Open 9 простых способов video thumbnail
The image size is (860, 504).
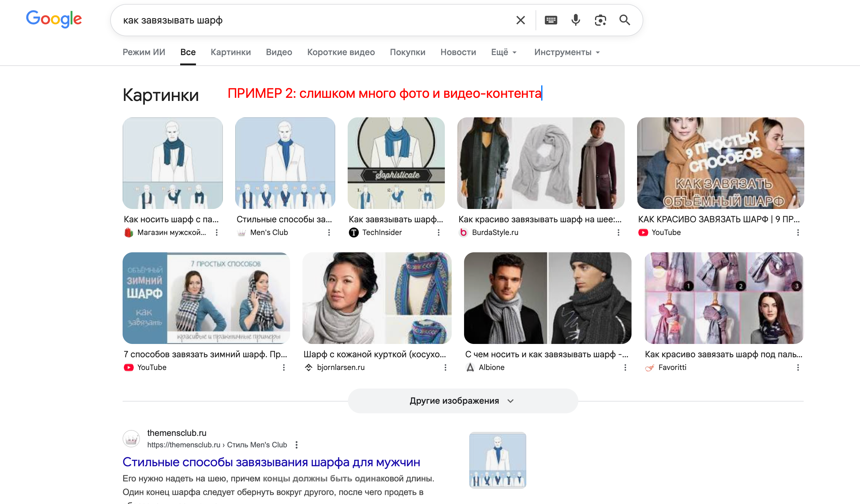[720, 163]
